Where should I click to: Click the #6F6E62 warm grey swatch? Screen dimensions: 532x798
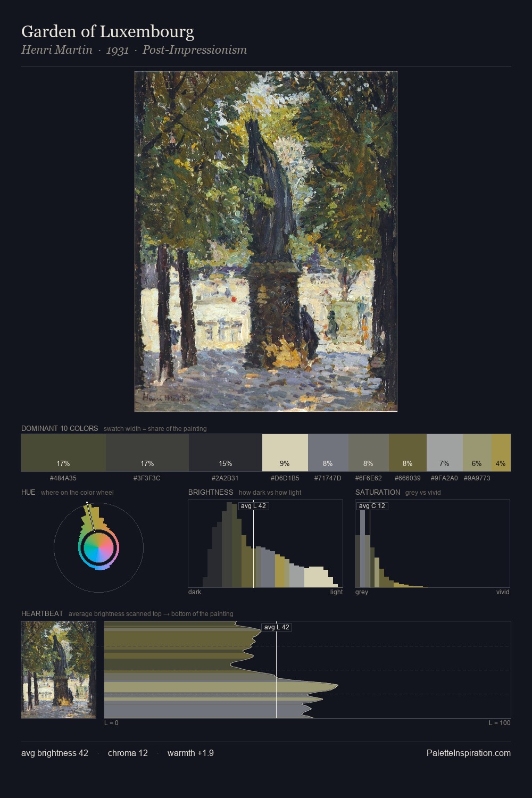click(369, 453)
